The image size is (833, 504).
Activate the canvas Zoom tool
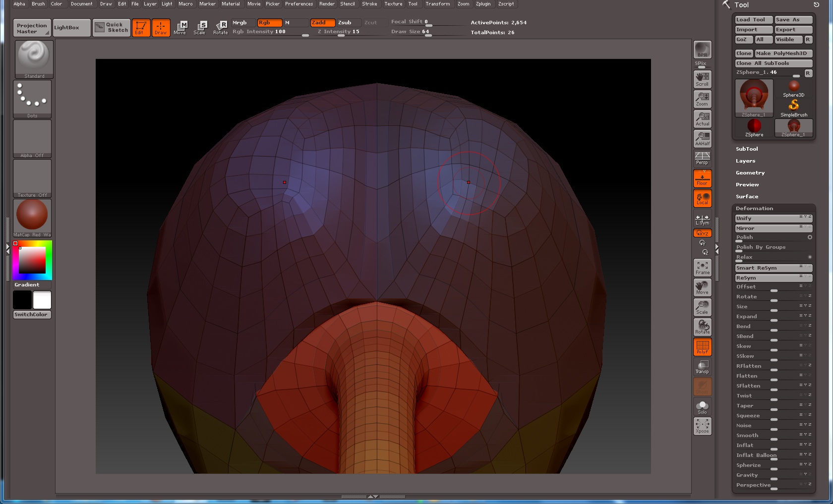[702, 98]
